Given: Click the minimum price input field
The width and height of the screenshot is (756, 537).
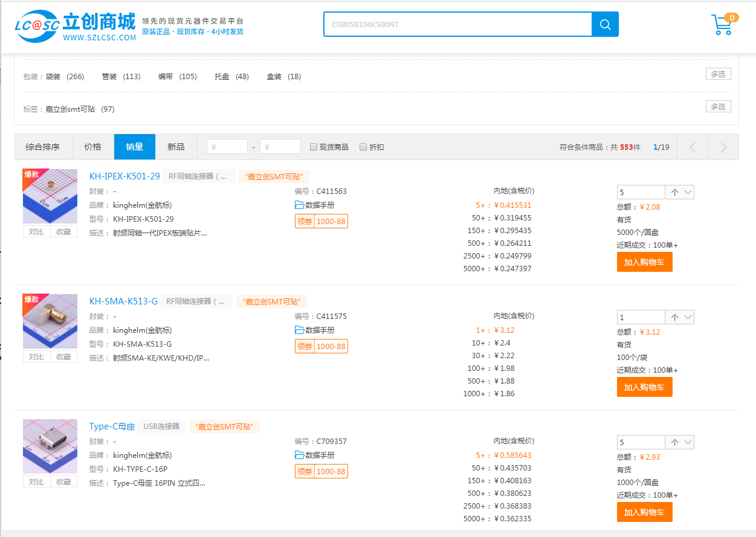Looking at the screenshot, I should click(x=227, y=147).
